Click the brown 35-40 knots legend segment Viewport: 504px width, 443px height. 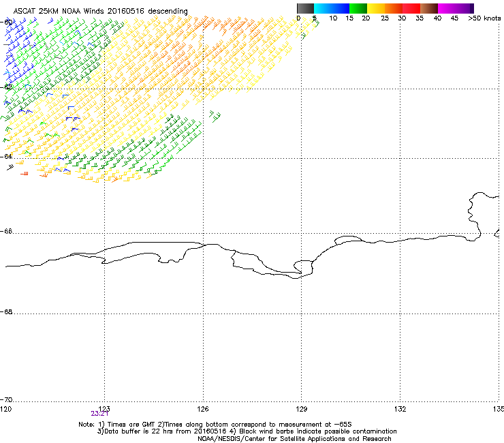429,8
